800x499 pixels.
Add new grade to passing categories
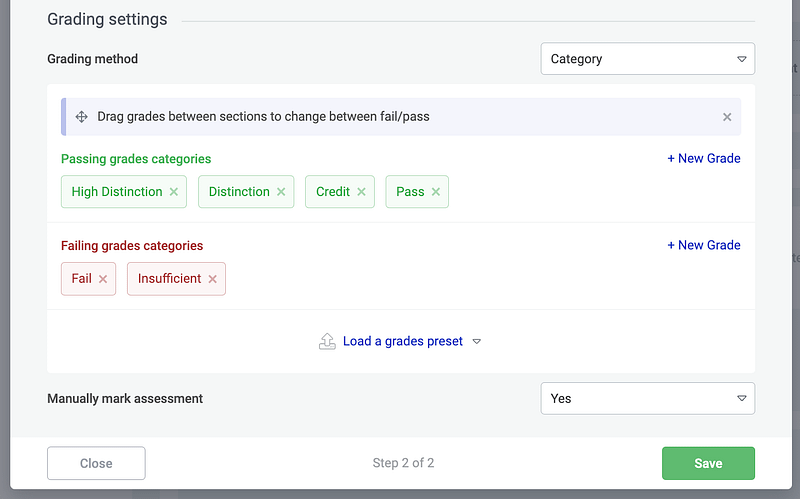(704, 158)
